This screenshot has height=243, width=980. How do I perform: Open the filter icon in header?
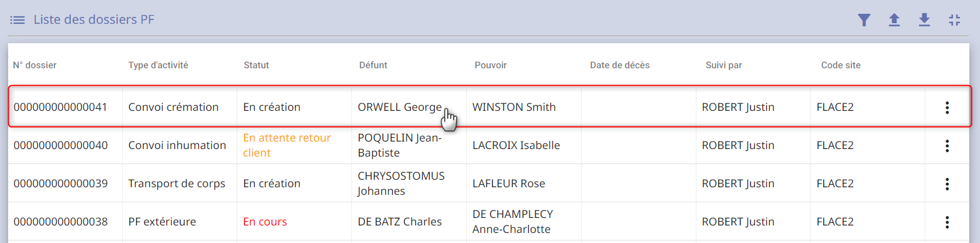(x=864, y=20)
